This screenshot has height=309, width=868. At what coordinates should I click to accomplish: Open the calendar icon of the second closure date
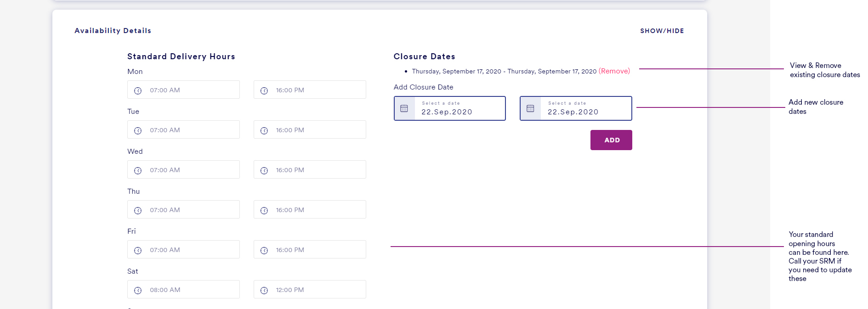pyautogui.click(x=530, y=108)
